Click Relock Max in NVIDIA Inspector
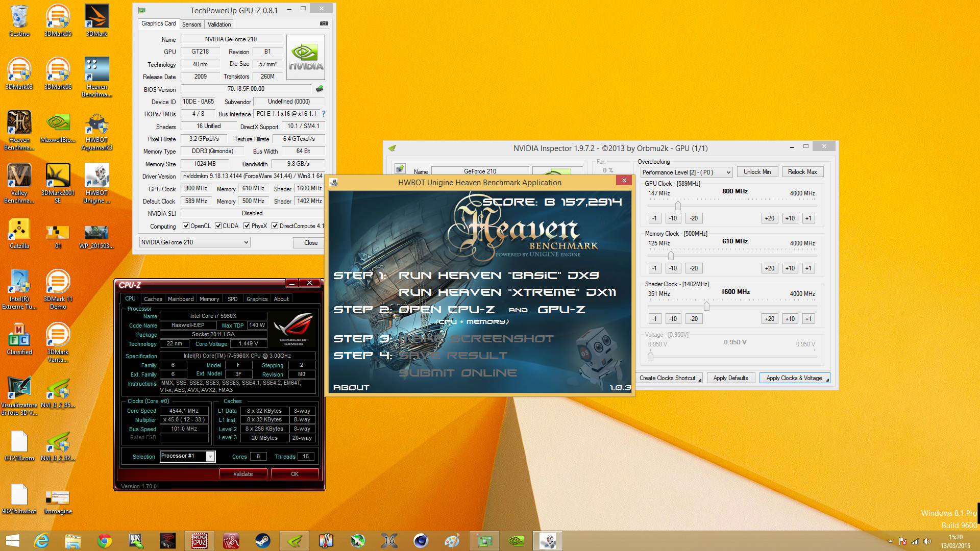The image size is (980, 551). (802, 172)
